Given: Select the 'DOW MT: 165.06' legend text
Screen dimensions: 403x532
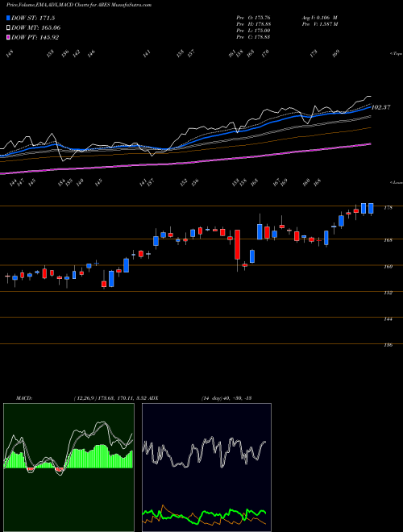Looking at the screenshot, I should (x=36, y=27).
